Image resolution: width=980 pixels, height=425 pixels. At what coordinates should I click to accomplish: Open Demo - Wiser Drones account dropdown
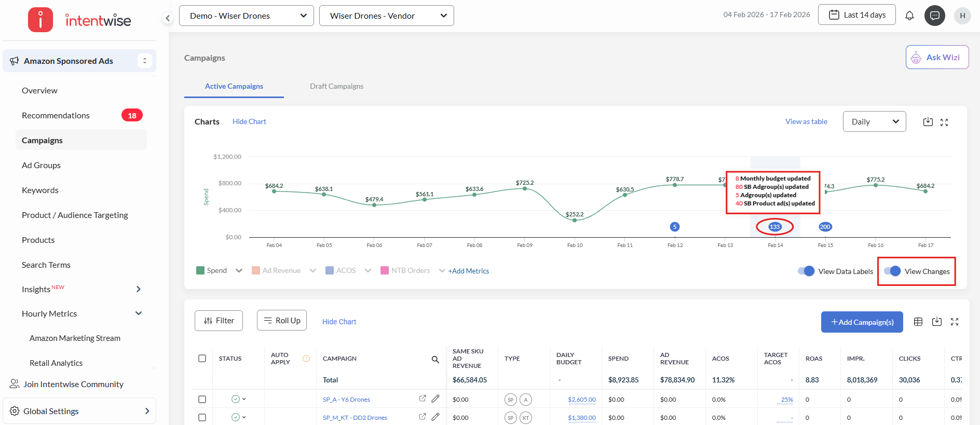tap(247, 16)
